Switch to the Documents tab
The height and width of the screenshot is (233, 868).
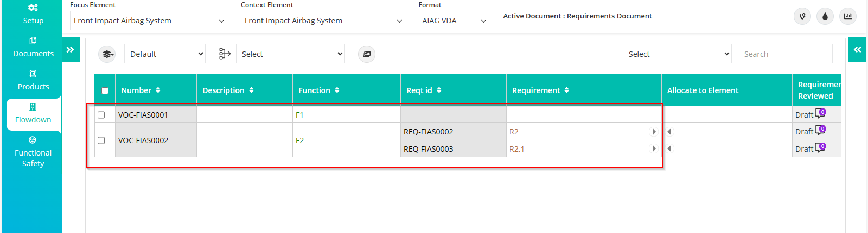pyautogui.click(x=33, y=47)
